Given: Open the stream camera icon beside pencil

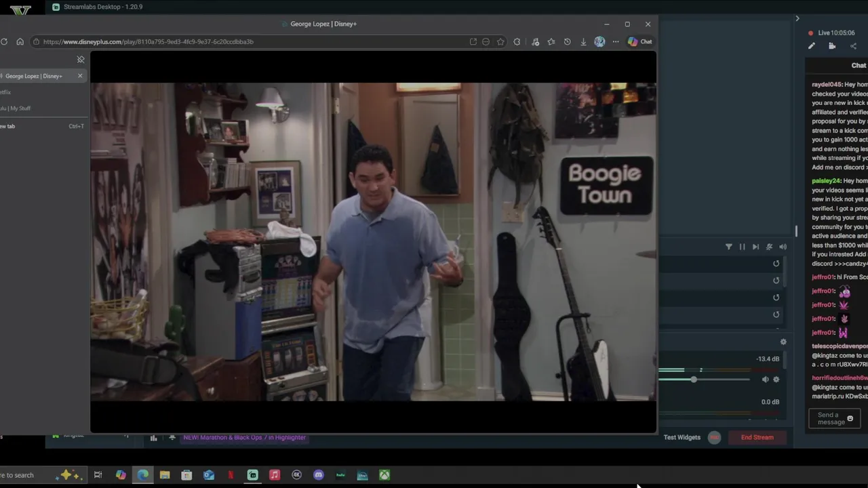Looking at the screenshot, I should coord(832,46).
